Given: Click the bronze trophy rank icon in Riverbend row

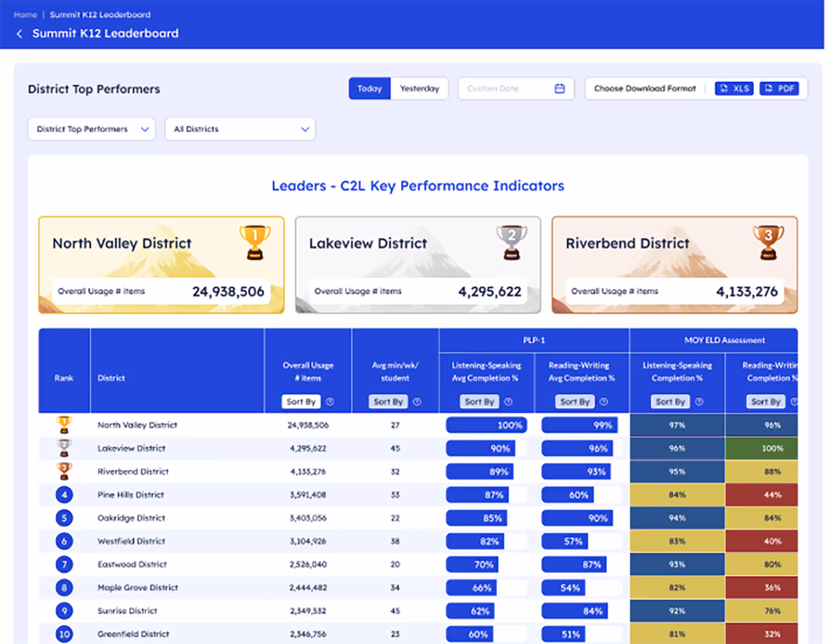Looking at the screenshot, I should point(64,471).
